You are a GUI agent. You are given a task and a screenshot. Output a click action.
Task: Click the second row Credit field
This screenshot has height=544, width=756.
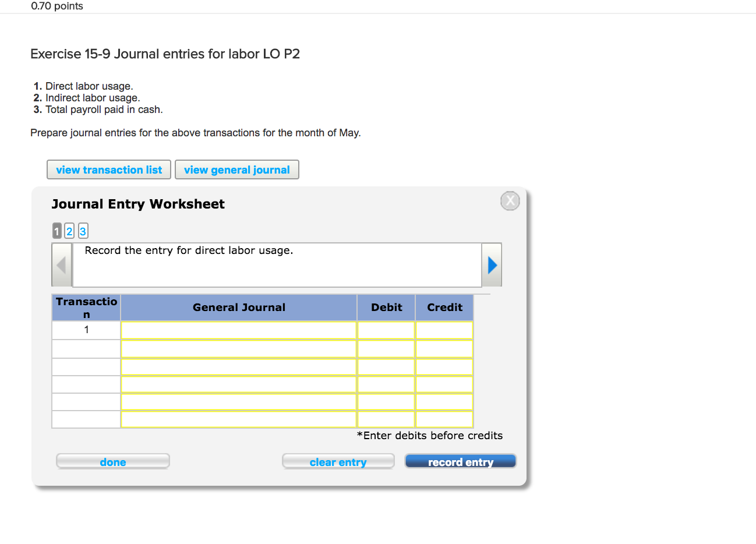(444, 349)
